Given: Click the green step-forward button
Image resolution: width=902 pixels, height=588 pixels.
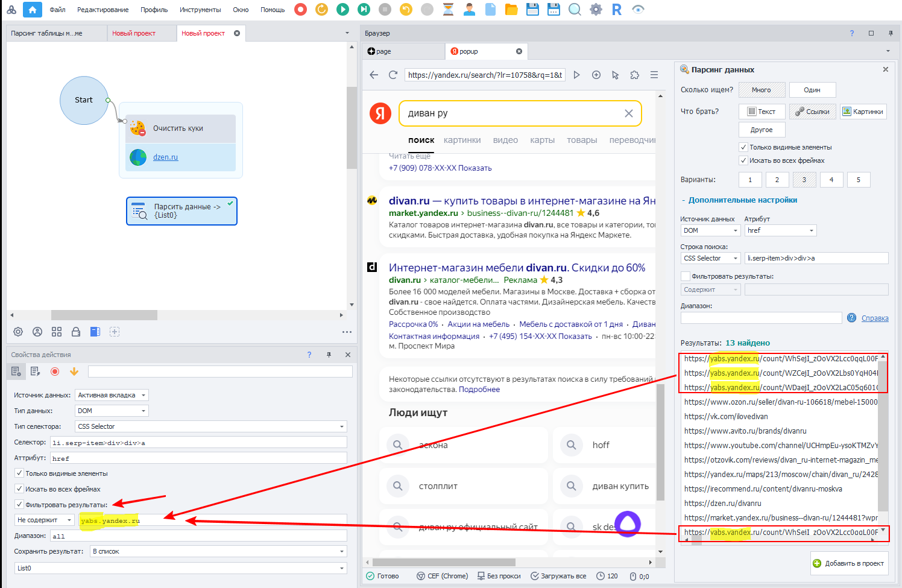Looking at the screenshot, I should pyautogui.click(x=364, y=10).
